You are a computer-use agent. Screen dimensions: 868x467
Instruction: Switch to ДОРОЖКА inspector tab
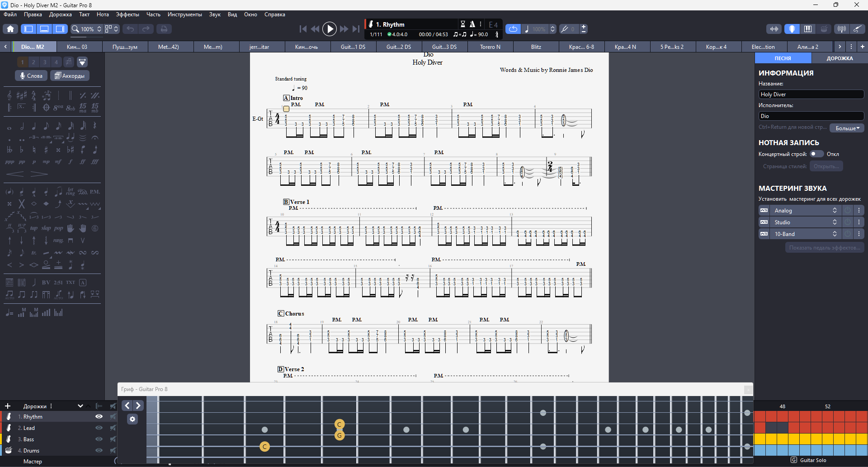(x=840, y=58)
